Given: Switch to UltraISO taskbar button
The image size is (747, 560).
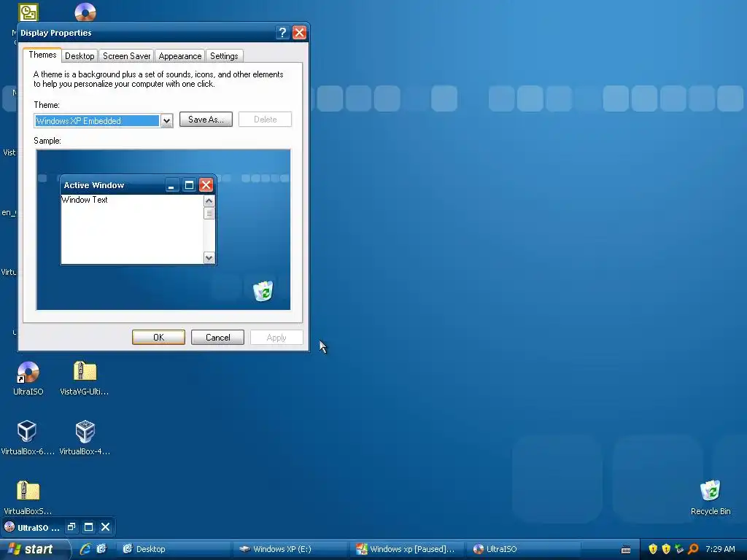Looking at the screenshot, I should tap(523, 549).
